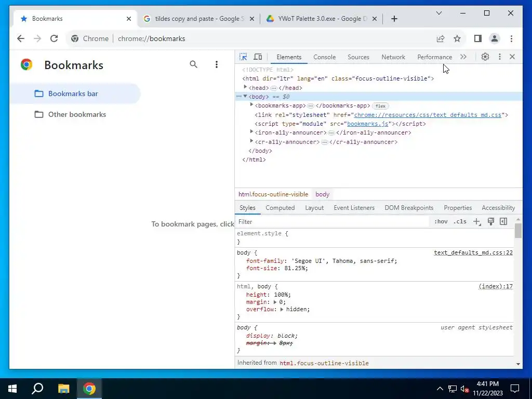Click the Styles pane scrollbar thumb
This screenshot has width=532, height=399.
tap(518, 230)
